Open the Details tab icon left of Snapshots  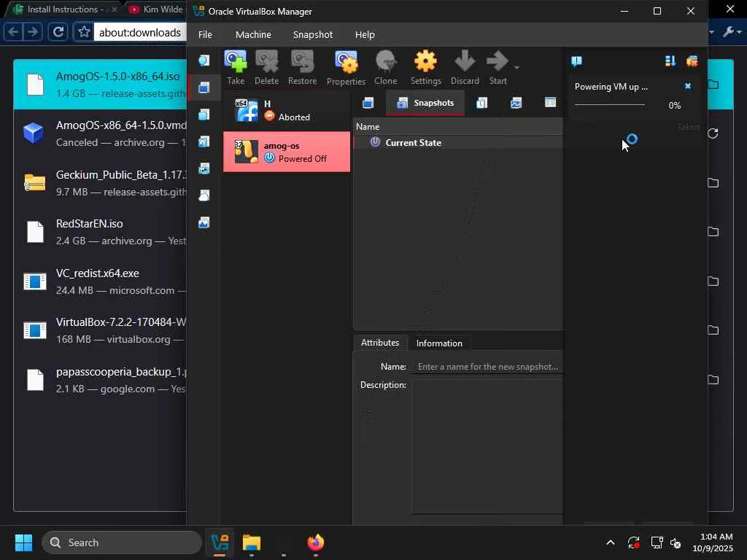coord(368,103)
